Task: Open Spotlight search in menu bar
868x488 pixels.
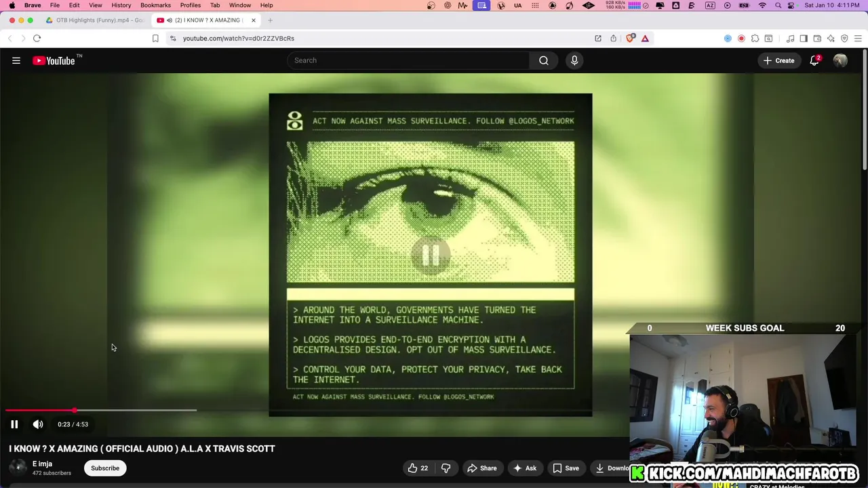Action: click(778, 5)
